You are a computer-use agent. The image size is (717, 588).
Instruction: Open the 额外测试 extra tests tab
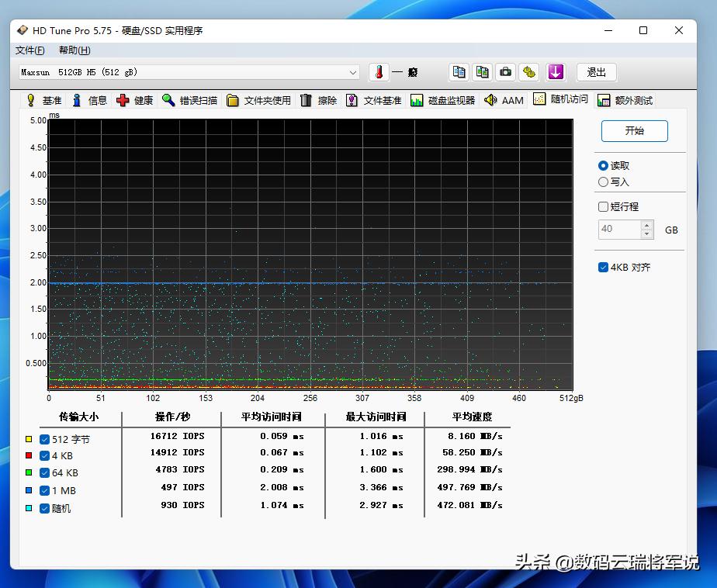pyautogui.click(x=625, y=100)
